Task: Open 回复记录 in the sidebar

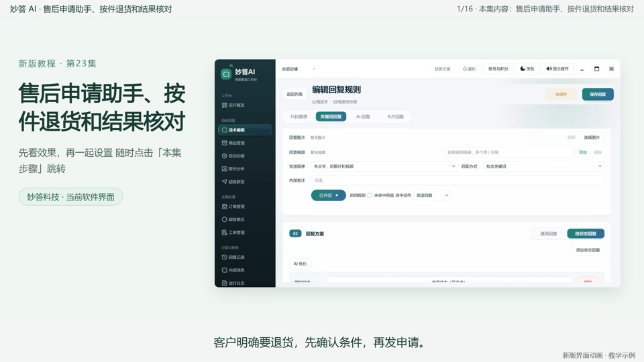Action: pyautogui.click(x=233, y=257)
